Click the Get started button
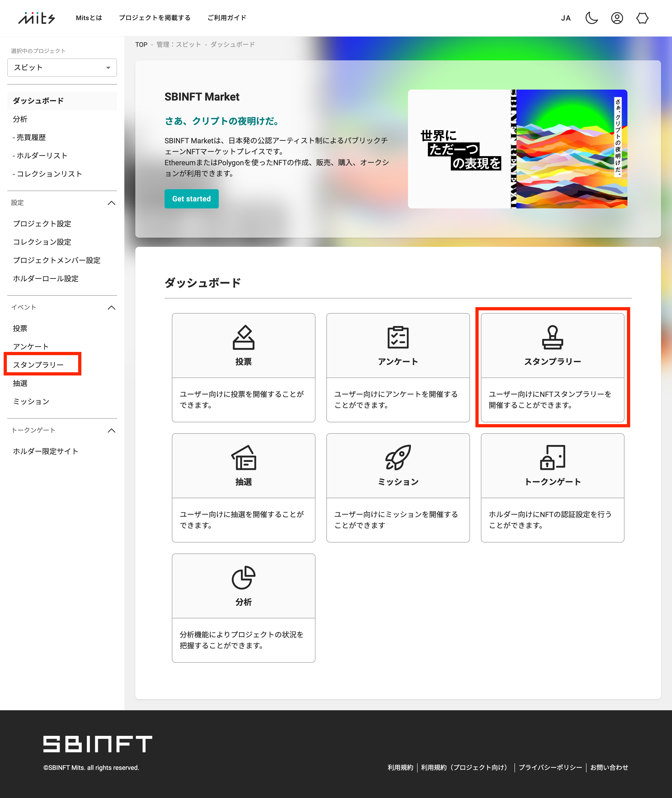This screenshot has height=798, width=672. point(192,199)
